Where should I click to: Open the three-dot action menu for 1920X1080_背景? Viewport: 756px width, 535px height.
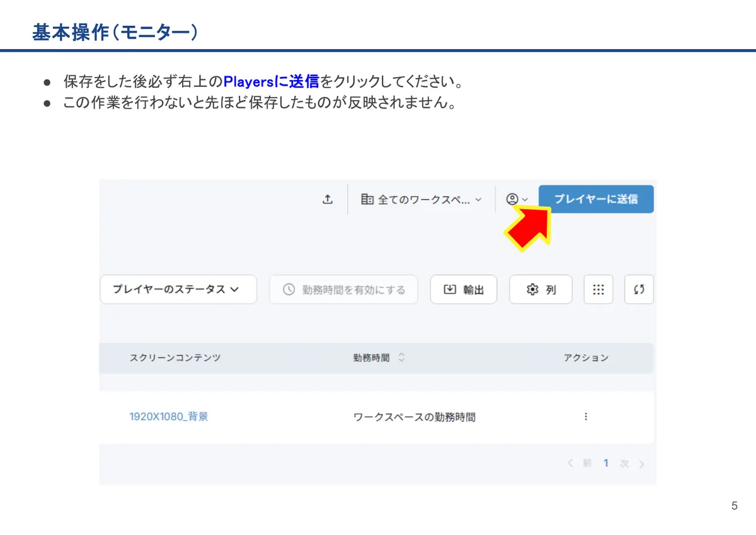pyautogui.click(x=586, y=417)
